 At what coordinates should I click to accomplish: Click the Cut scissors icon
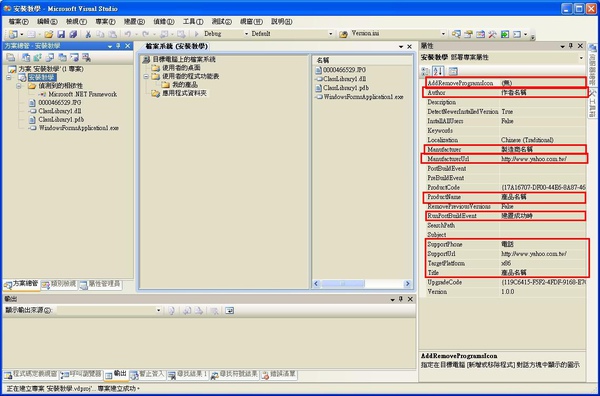coord(88,34)
